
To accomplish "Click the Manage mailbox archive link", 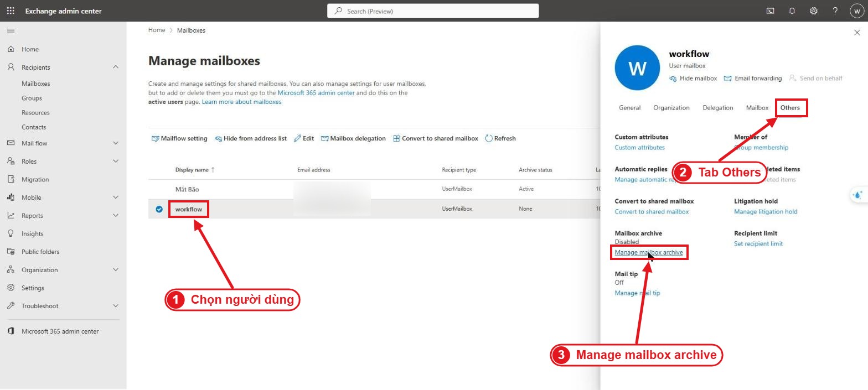I will pos(649,252).
